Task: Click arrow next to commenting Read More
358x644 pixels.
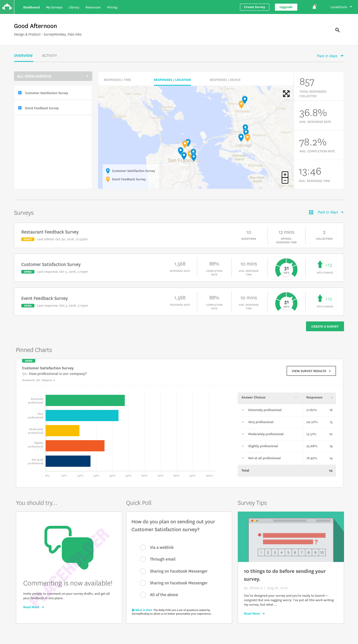Action: click(x=43, y=607)
